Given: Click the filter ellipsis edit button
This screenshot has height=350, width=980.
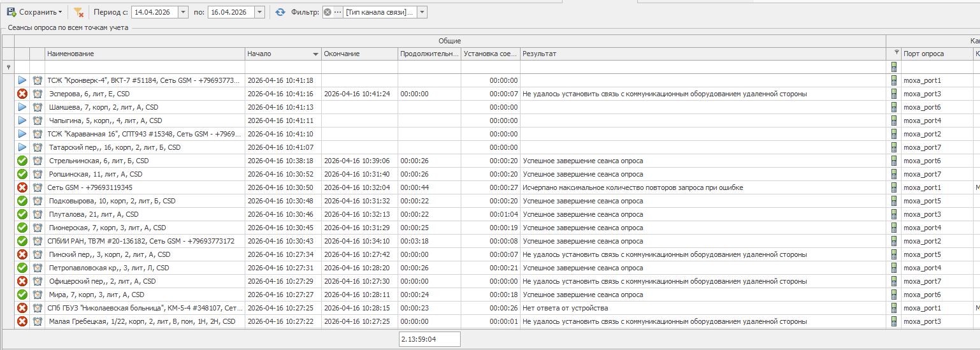Looking at the screenshot, I should pyautogui.click(x=338, y=12).
